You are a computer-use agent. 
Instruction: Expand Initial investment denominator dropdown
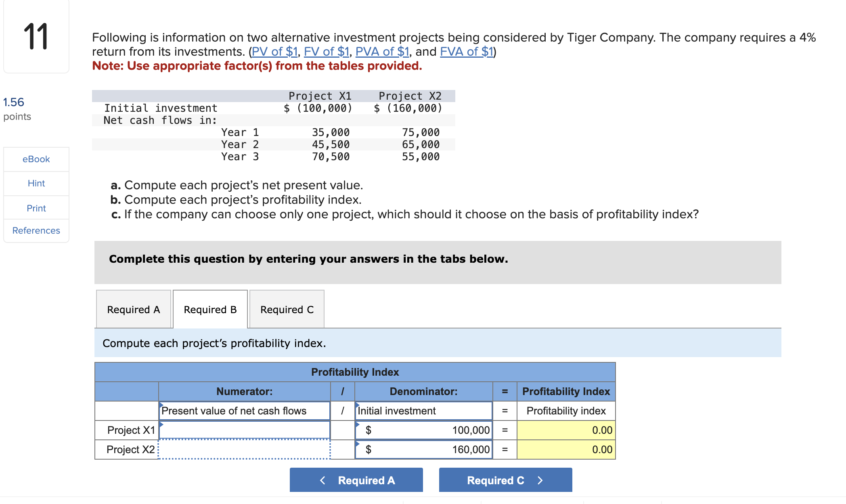pos(423,411)
